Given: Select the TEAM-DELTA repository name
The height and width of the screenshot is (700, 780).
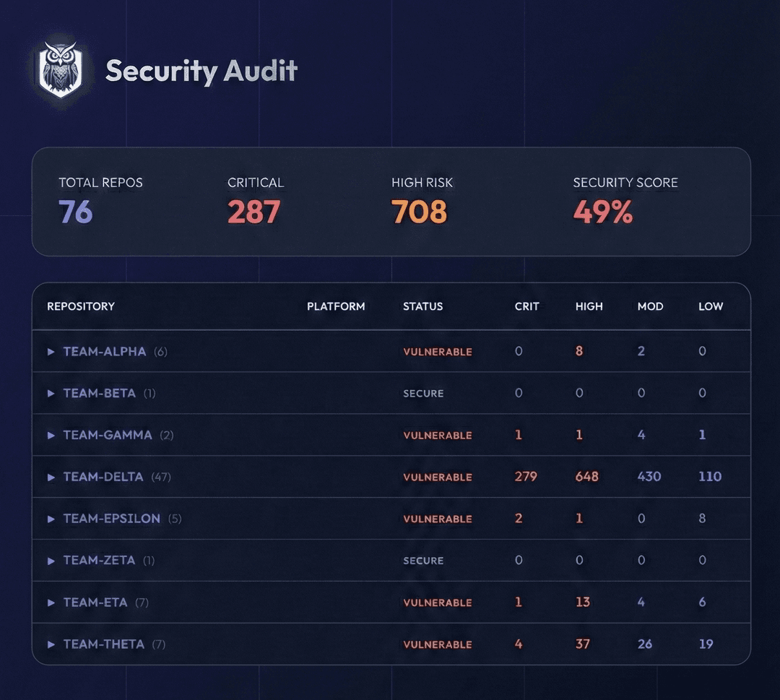Looking at the screenshot, I should coord(103,477).
